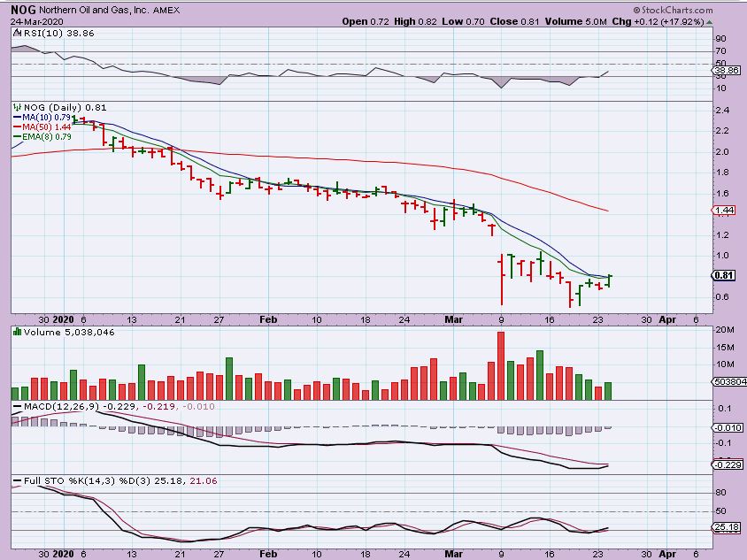Click the -0.229 MACD tag on axis
Viewport: 747px width, 560px height.
coord(728,464)
